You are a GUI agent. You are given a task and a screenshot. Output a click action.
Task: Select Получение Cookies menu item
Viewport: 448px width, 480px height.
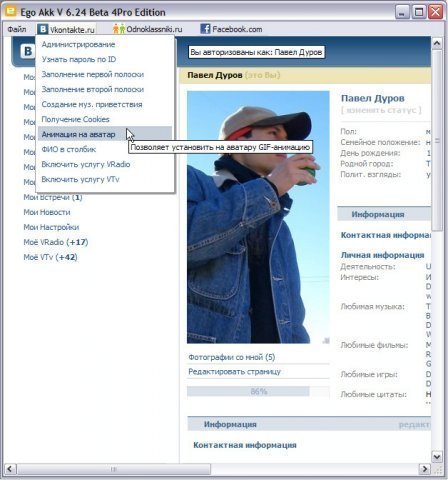click(x=75, y=119)
